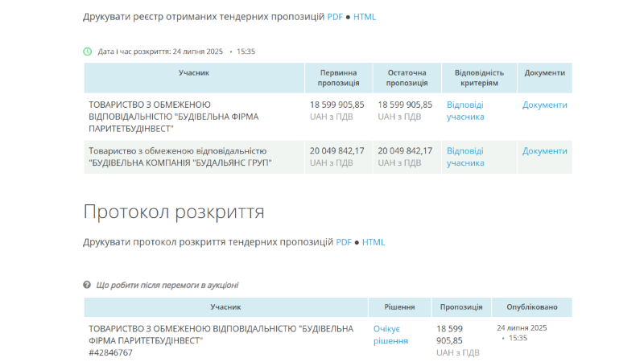Click the 'Протокол розкриття' section heading
The width and height of the screenshot is (644, 362).
[x=174, y=212]
